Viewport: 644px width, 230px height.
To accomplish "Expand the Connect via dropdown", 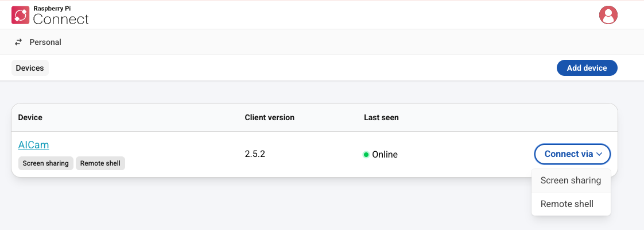I will point(572,154).
